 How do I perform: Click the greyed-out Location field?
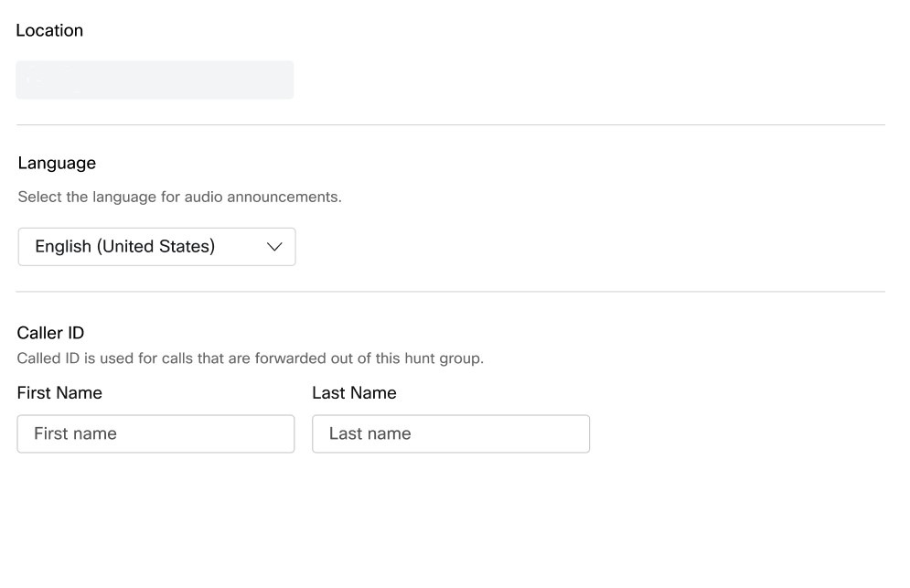(155, 80)
